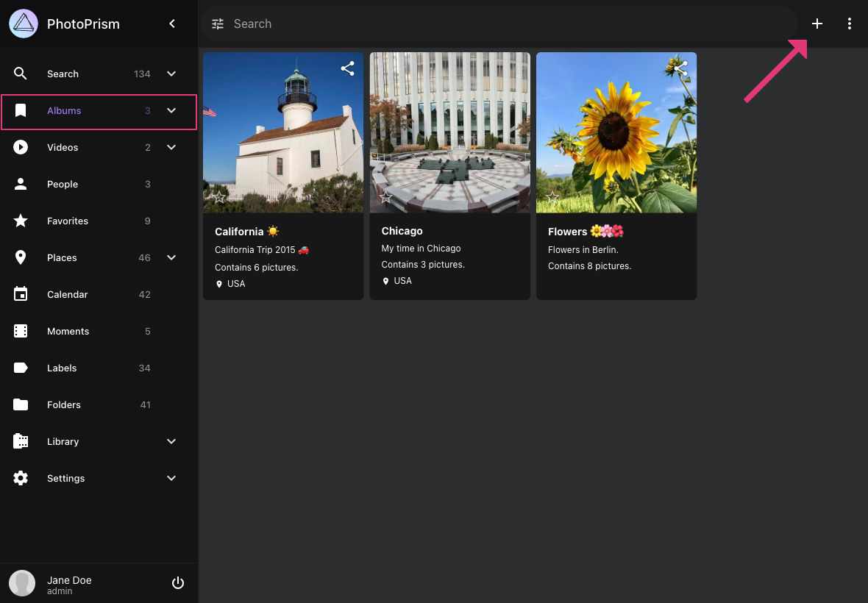Expand the Settings section chevron
This screenshot has width=868, height=603.
click(x=171, y=478)
